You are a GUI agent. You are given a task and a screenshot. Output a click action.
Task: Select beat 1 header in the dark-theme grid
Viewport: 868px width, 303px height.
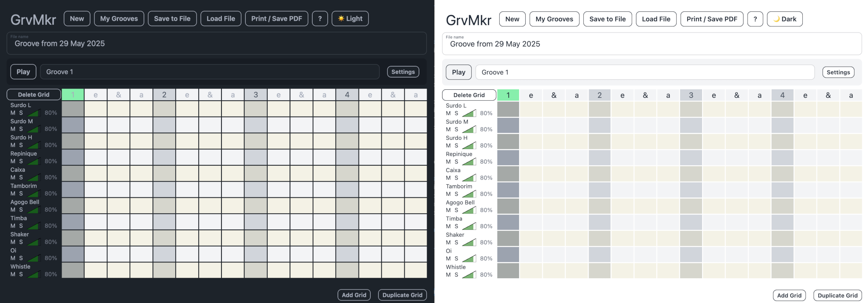click(x=73, y=95)
